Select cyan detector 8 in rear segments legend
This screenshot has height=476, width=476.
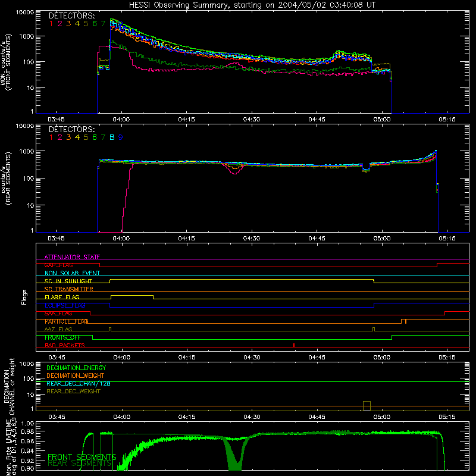click(112, 137)
